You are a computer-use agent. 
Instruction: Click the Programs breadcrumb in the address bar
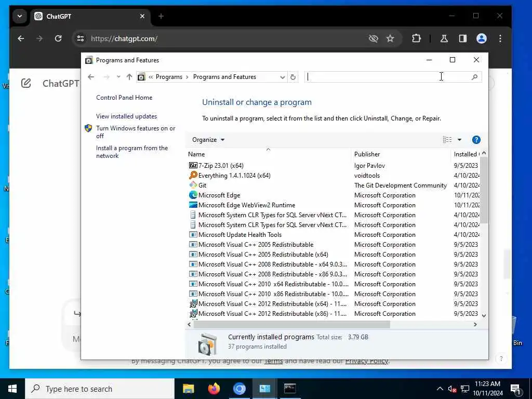169,77
